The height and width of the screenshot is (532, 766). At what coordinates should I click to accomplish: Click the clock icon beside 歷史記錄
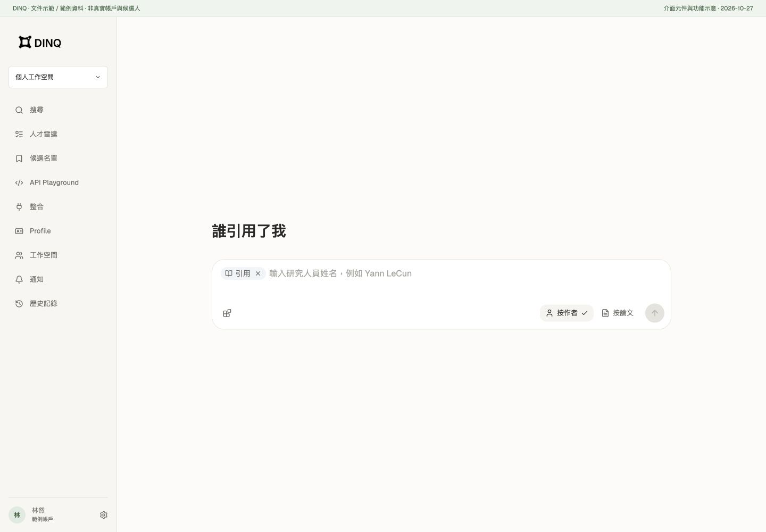(19, 304)
